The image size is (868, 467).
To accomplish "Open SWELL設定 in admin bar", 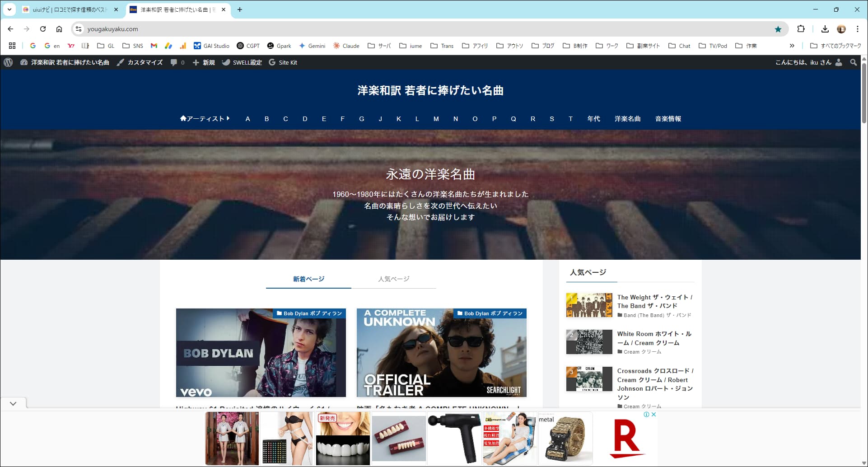I will click(242, 62).
